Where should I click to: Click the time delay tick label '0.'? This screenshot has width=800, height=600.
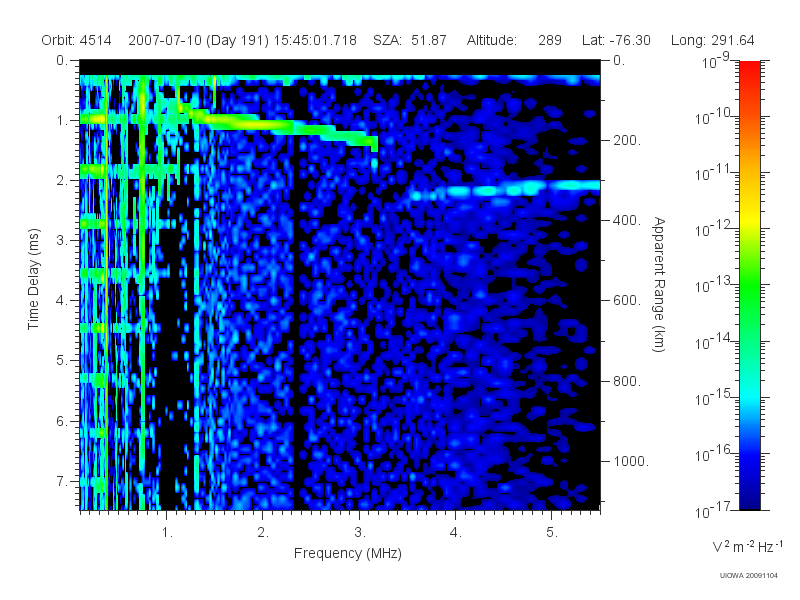(x=61, y=60)
